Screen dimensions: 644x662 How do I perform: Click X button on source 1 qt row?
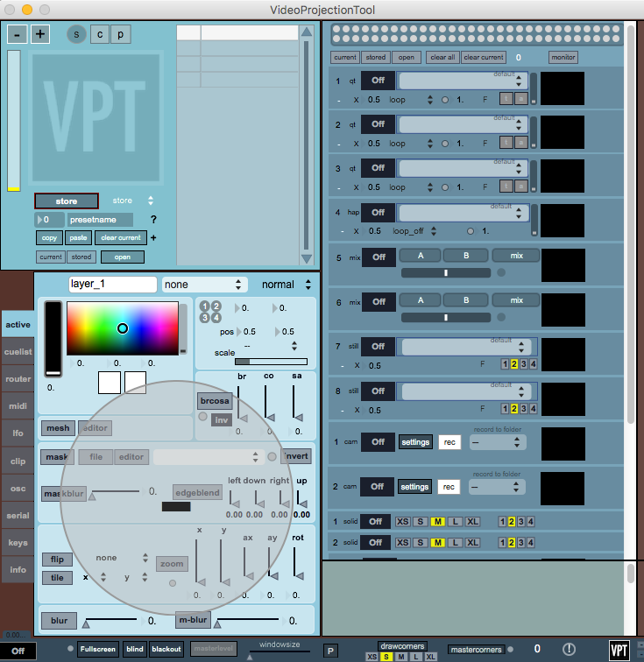(357, 100)
